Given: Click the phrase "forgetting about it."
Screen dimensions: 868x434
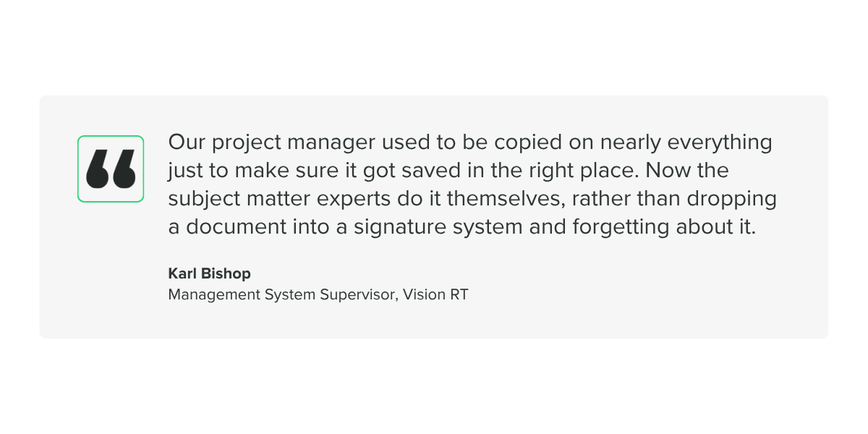Looking at the screenshot, I should [x=664, y=227].
